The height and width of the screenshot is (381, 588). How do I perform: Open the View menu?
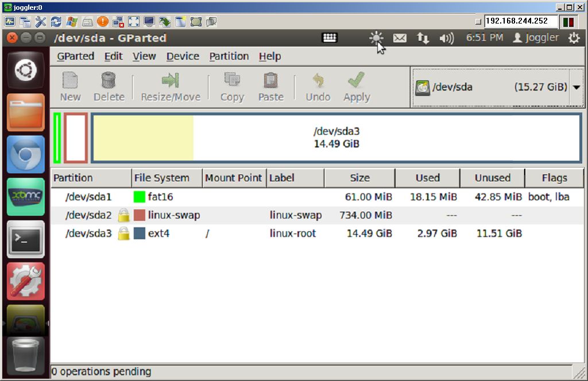point(144,56)
